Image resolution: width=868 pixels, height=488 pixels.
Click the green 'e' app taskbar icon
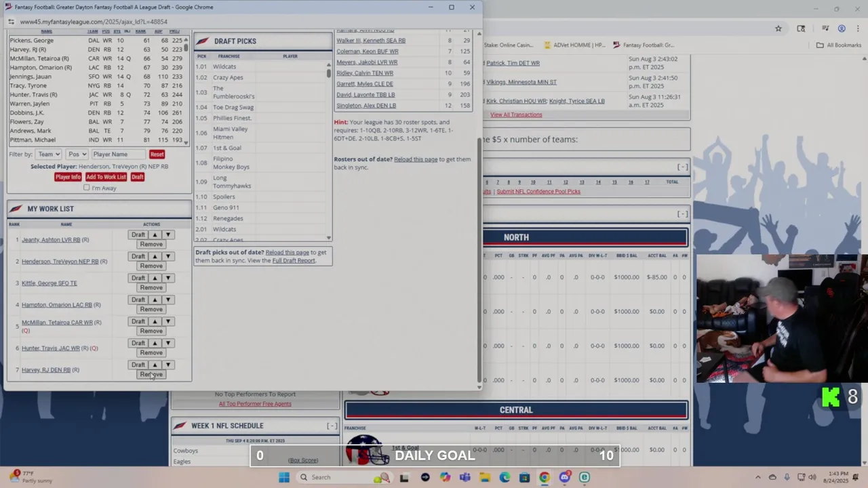585,477
